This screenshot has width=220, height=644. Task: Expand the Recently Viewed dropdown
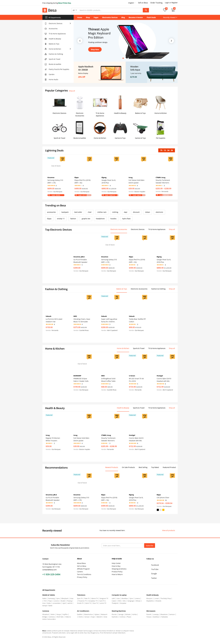pos(170,17)
